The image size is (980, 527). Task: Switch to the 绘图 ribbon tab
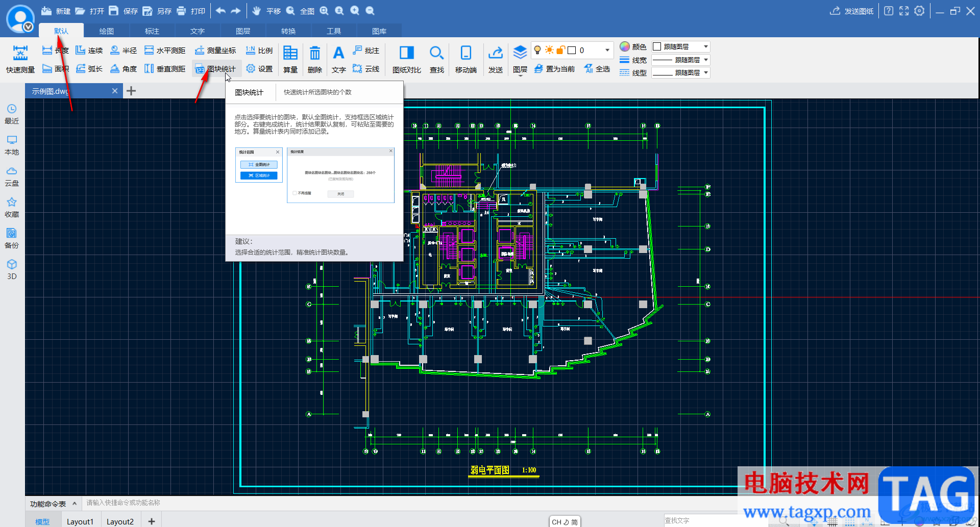click(x=107, y=31)
